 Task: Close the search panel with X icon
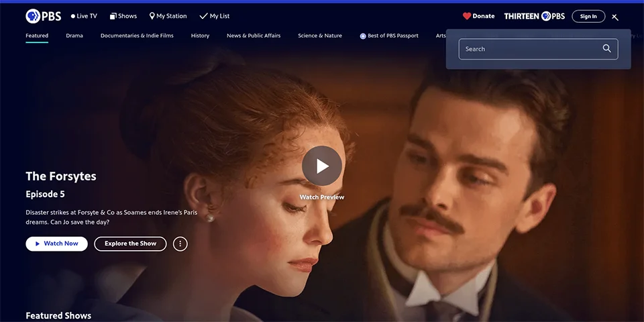tap(615, 17)
